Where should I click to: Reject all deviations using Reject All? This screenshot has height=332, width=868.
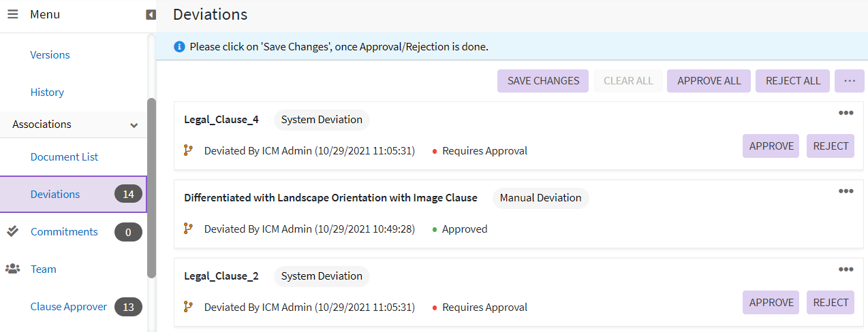coord(792,80)
